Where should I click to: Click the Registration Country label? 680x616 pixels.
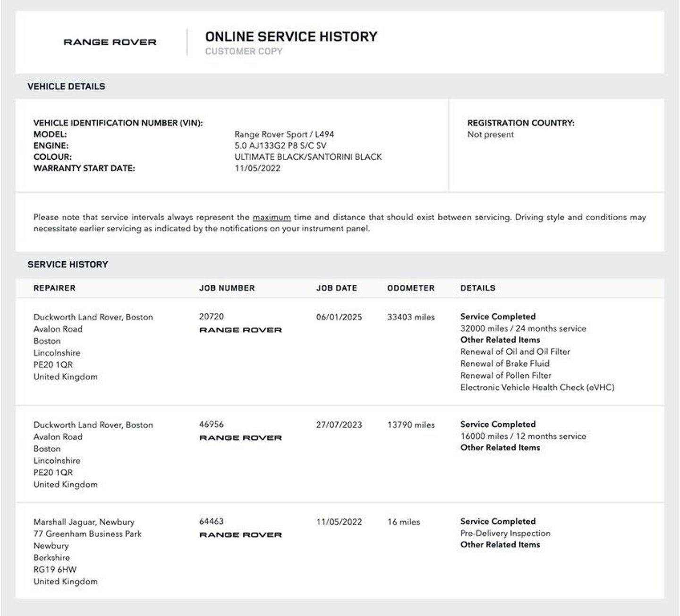tap(521, 123)
